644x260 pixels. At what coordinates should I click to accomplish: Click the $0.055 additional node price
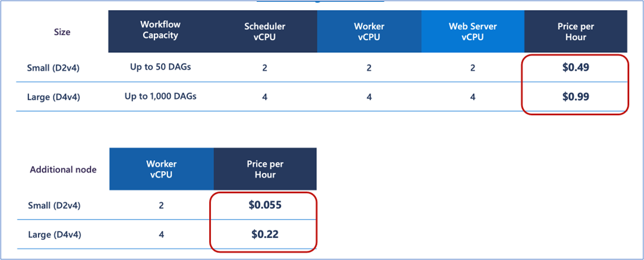265,205
